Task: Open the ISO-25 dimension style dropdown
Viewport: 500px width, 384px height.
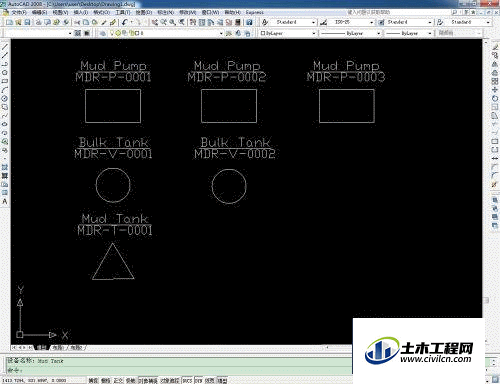Action: coord(351,22)
